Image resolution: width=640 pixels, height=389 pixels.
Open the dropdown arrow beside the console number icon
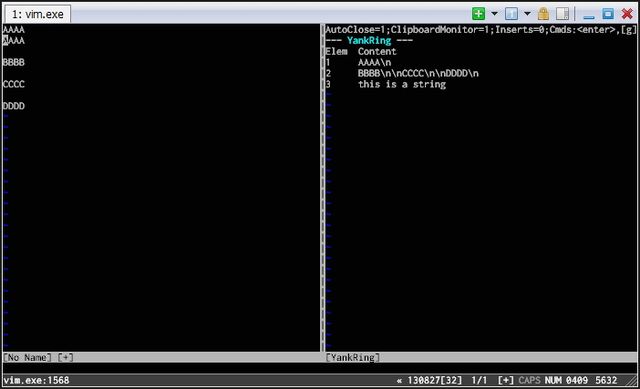[x=527, y=13]
